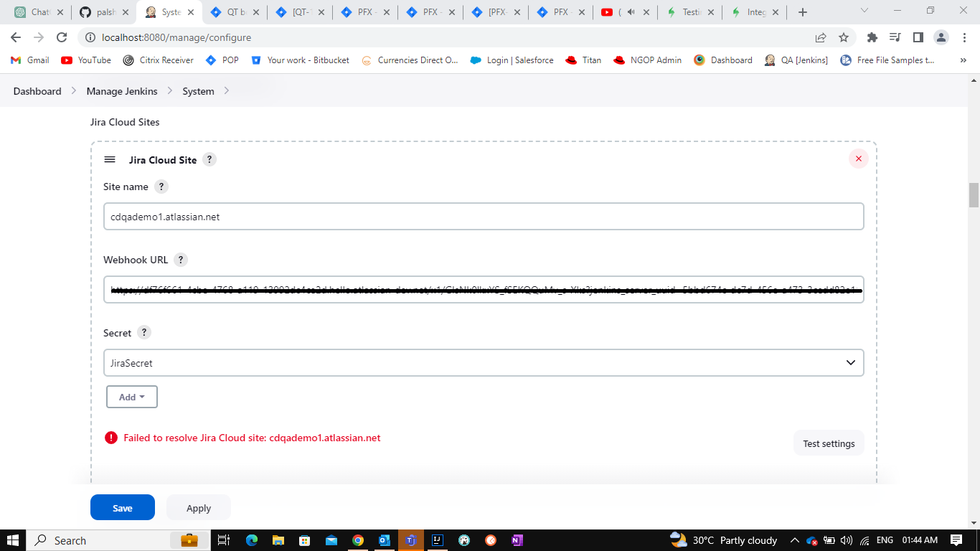Expand the Secret credentials dropdown
980x551 pixels.
(849, 362)
